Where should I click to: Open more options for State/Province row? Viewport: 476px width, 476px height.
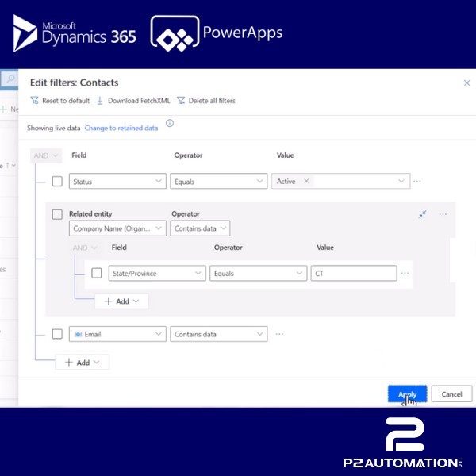pos(405,273)
